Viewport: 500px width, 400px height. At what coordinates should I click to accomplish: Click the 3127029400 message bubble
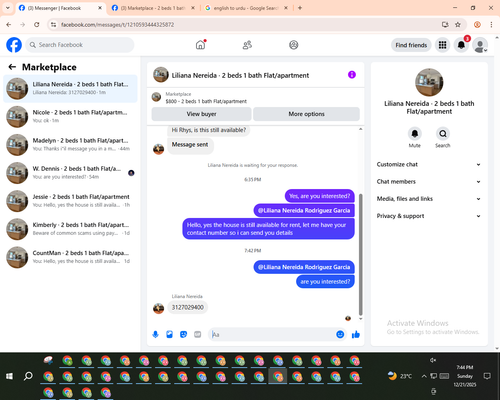coord(188,307)
